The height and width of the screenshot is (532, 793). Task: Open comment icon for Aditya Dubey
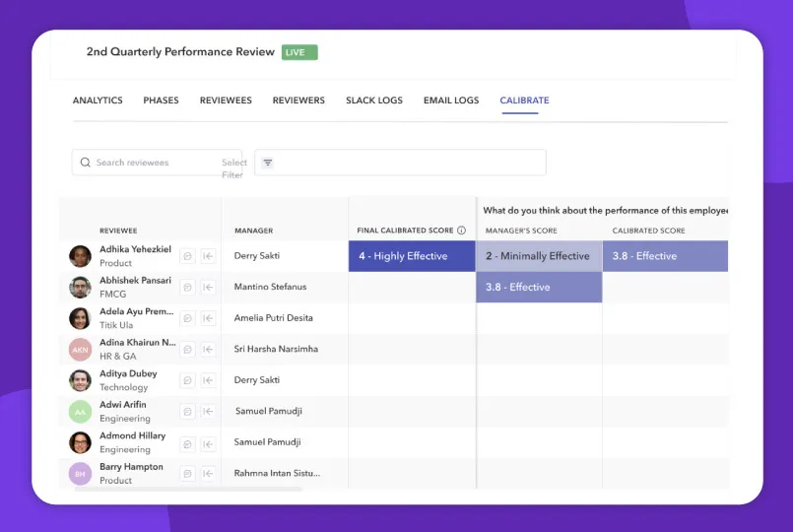click(x=187, y=380)
